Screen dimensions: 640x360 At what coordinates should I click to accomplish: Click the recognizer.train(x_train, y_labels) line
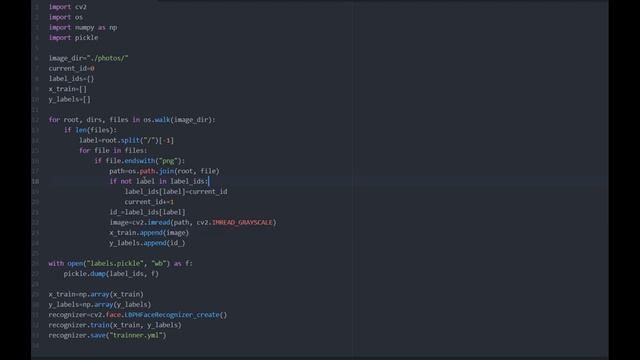coord(115,325)
